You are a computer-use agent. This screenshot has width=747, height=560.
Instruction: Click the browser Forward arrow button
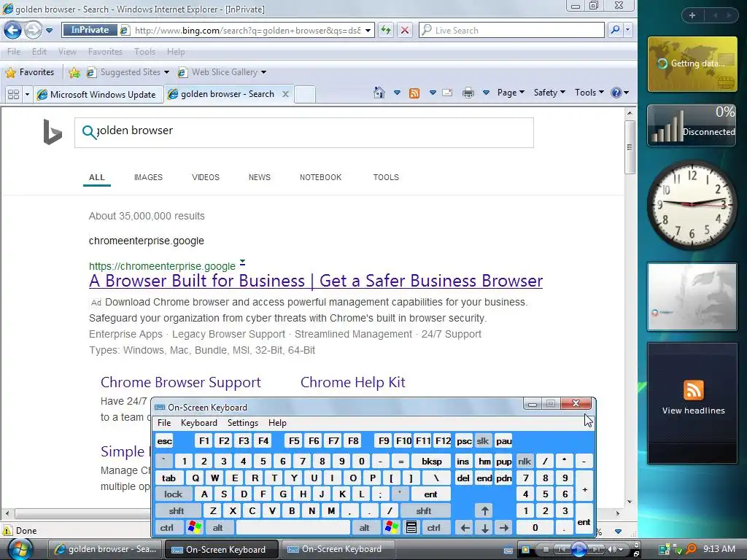point(32,31)
